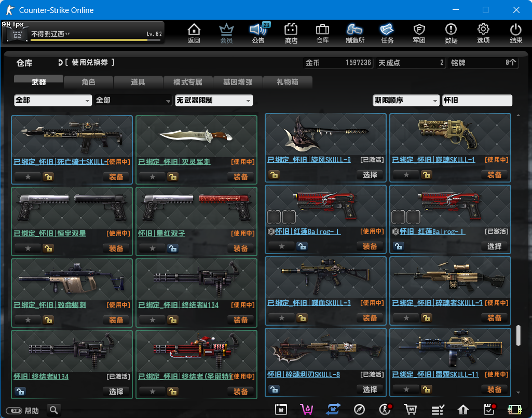Open the 任务 missions icon
The image size is (532, 418).
point(387,33)
